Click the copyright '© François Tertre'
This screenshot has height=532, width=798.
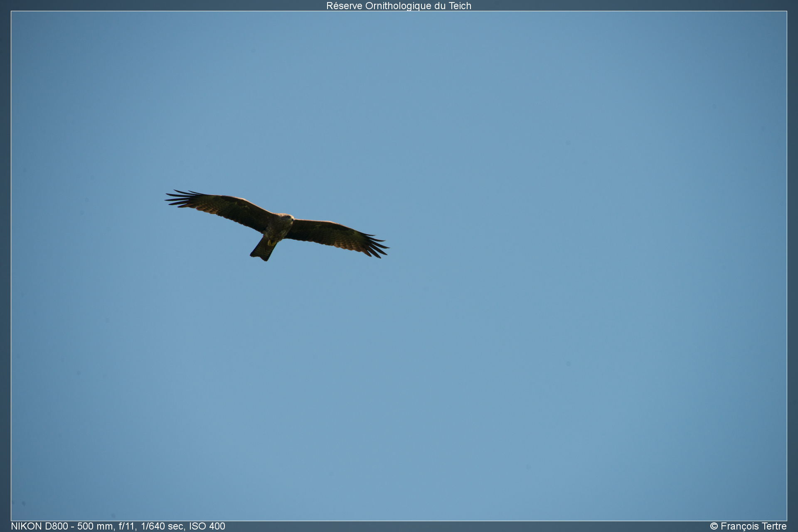[748, 526]
